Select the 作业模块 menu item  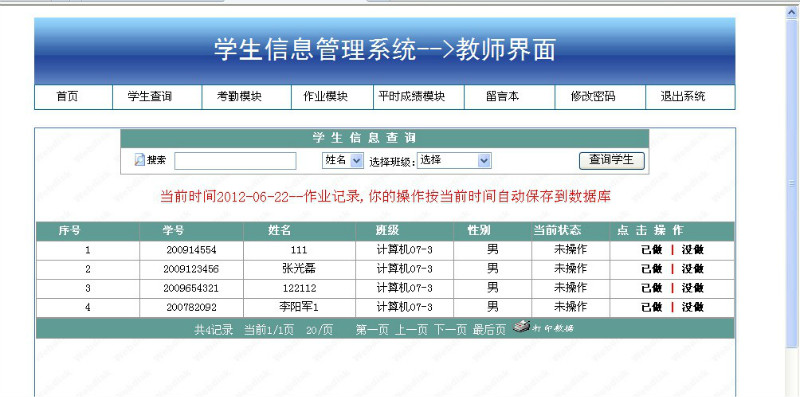pos(326,96)
